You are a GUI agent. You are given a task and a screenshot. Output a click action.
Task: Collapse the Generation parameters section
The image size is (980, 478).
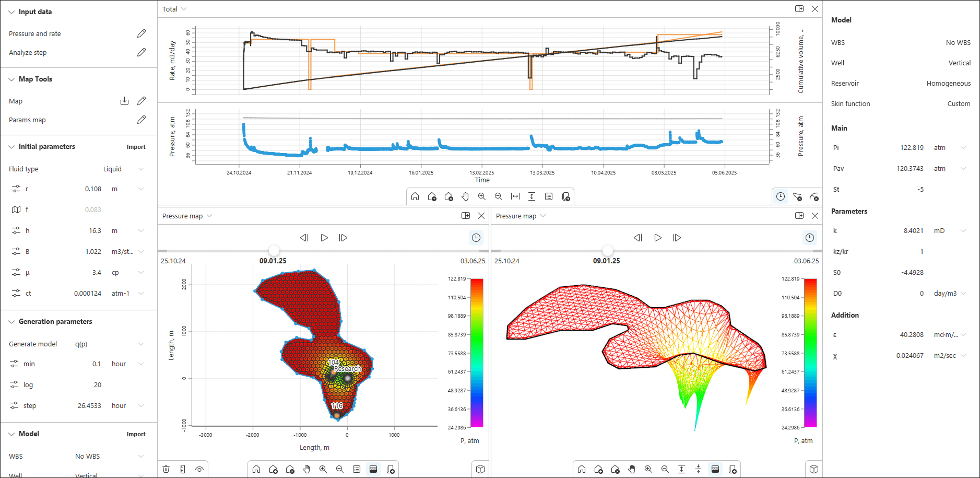tap(11, 322)
